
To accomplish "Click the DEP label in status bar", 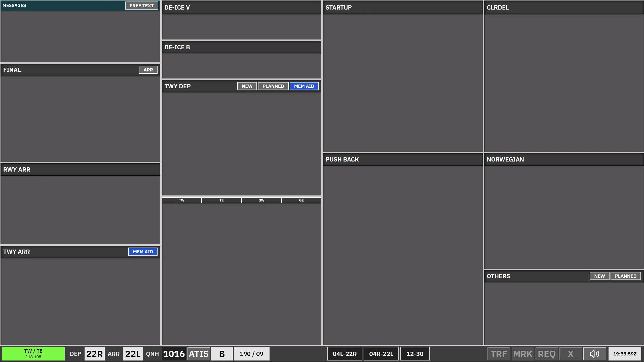I will click(75, 354).
